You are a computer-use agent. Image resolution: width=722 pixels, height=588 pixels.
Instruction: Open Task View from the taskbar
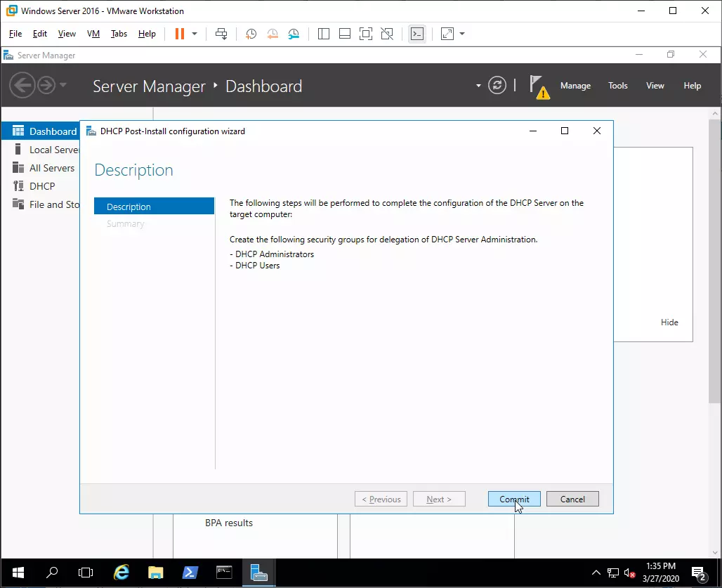(86, 573)
